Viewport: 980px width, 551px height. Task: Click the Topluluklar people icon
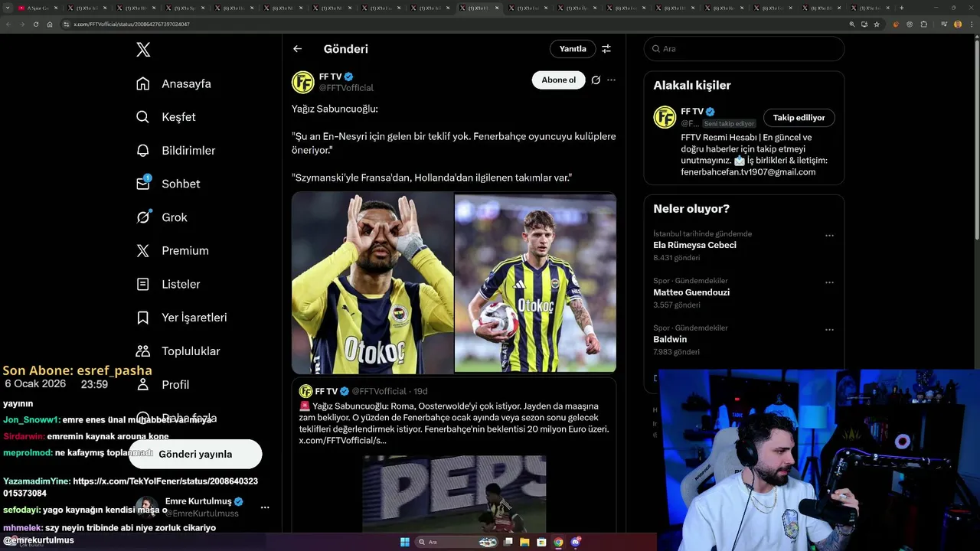click(142, 351)
